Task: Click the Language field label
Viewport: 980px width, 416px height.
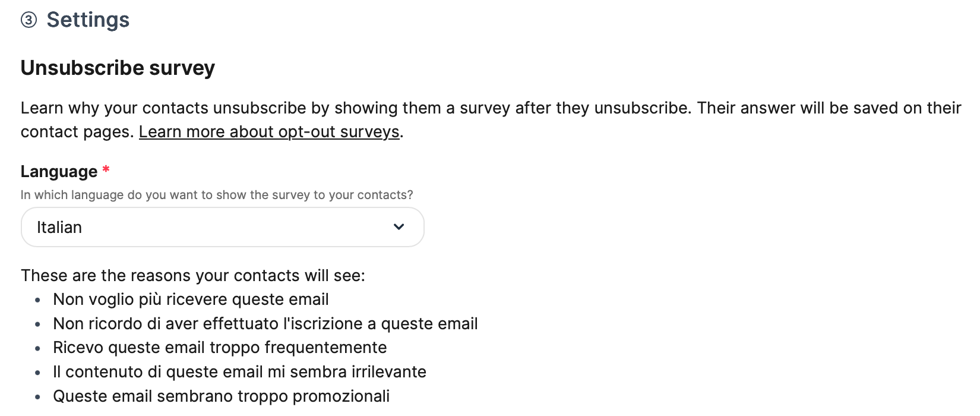Action: click(58, 171)
